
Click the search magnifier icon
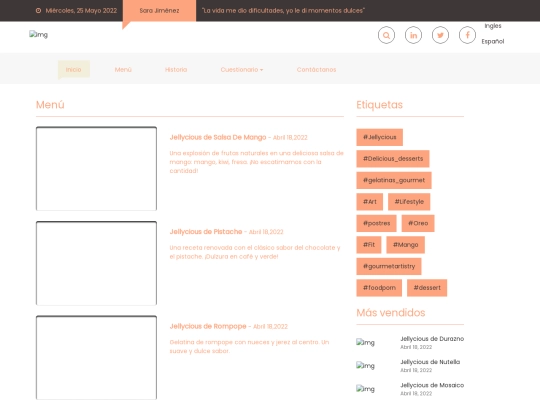386,35
